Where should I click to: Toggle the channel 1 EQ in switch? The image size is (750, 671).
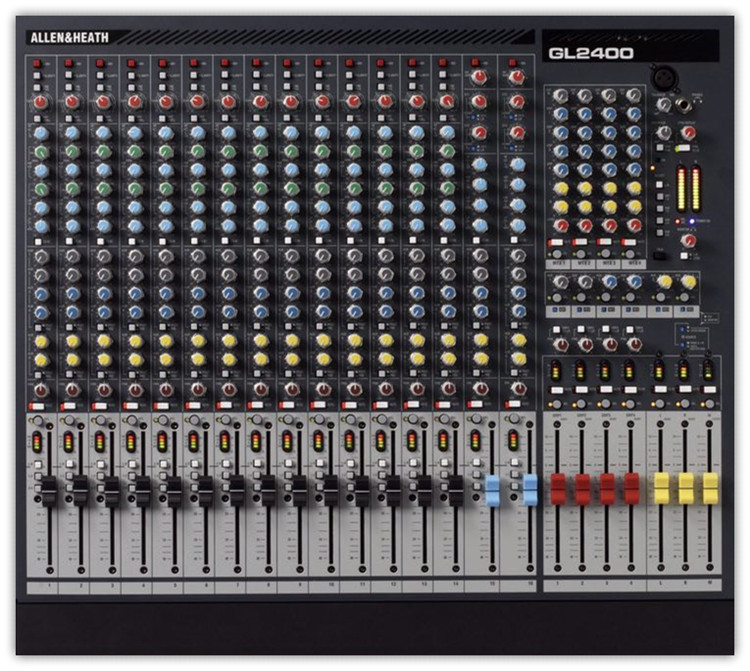pyautogui.click(x=38, y=241)
